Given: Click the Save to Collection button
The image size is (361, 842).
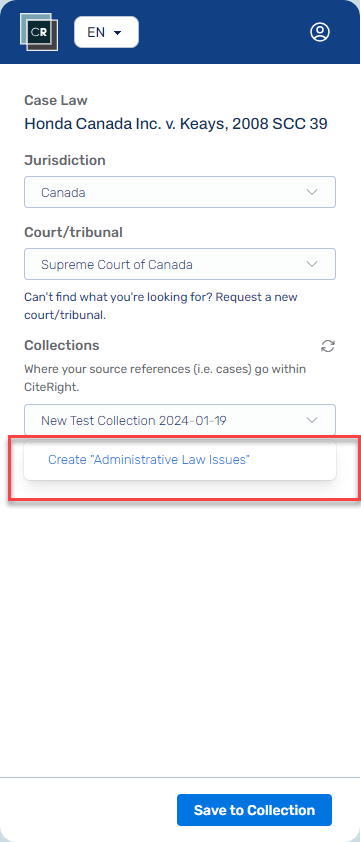Looking at the screenshot, I should 255,810.
